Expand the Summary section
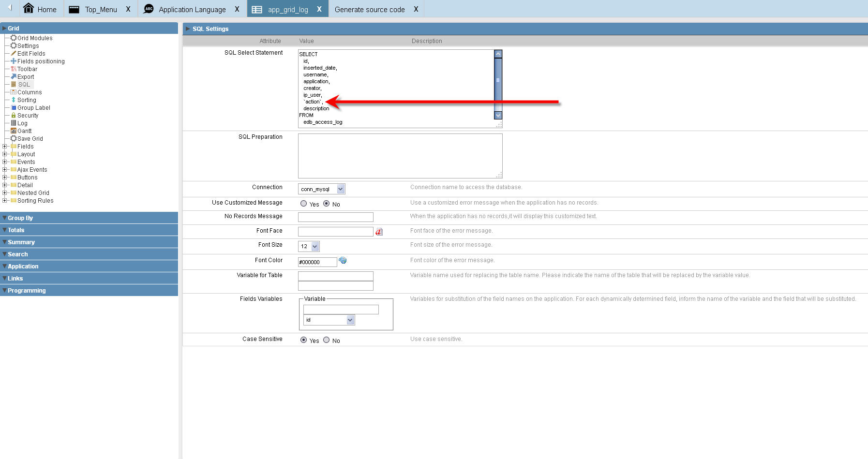This screenshot has height=459, width=868. 89,242
